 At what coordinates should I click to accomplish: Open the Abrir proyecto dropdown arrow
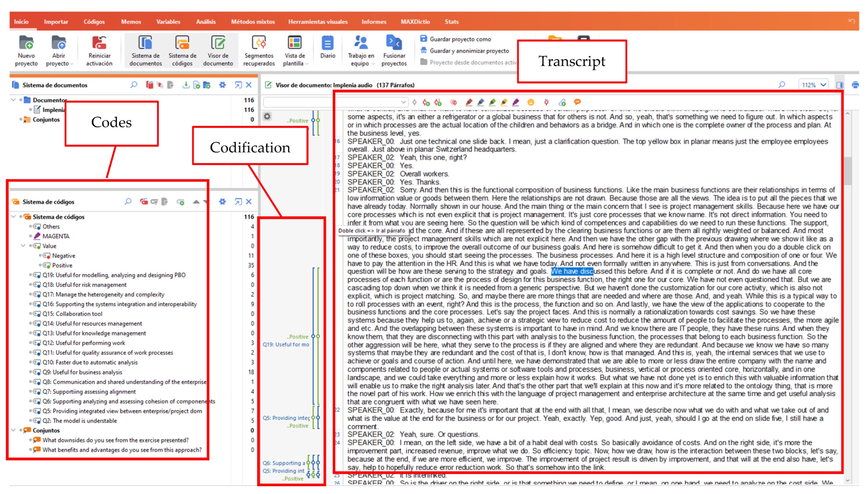point(72,64)
